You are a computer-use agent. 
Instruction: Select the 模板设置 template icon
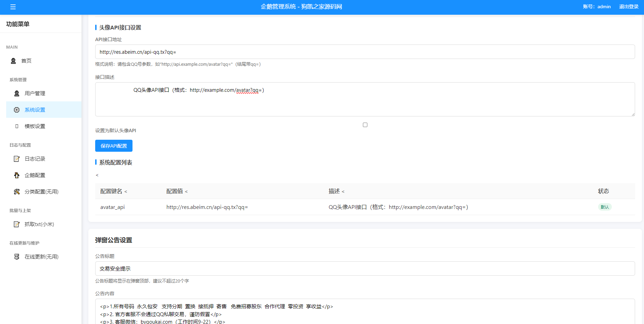[16, 126]
